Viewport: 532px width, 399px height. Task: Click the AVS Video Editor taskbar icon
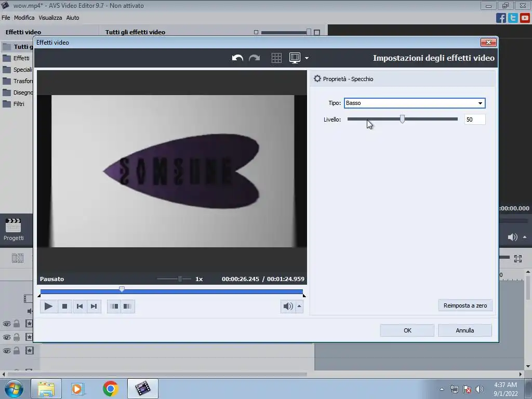pyautogui.click(x=143, y=389)
